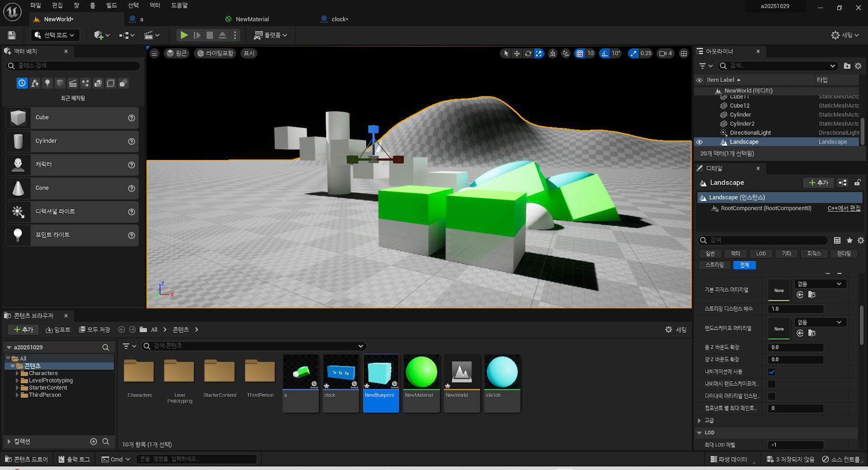The width and height of the screenshot is (868, 470).
Task: Open the 빌드 menu
Action: (x=111, y=5)
